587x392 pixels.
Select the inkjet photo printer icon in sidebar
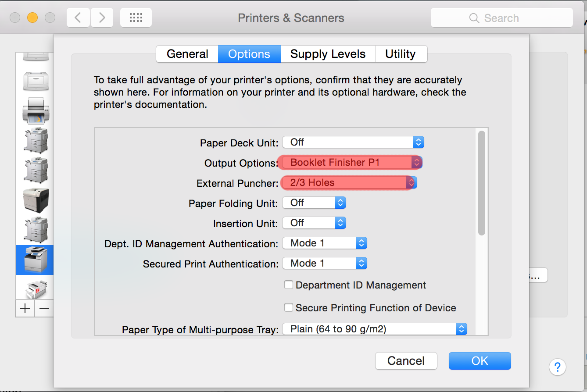coord(36,110)
